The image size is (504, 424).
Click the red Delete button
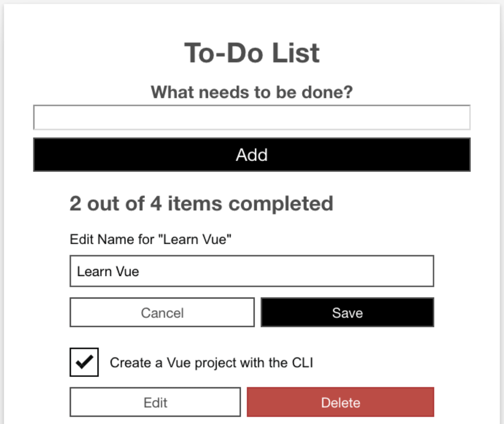[340, 402]
